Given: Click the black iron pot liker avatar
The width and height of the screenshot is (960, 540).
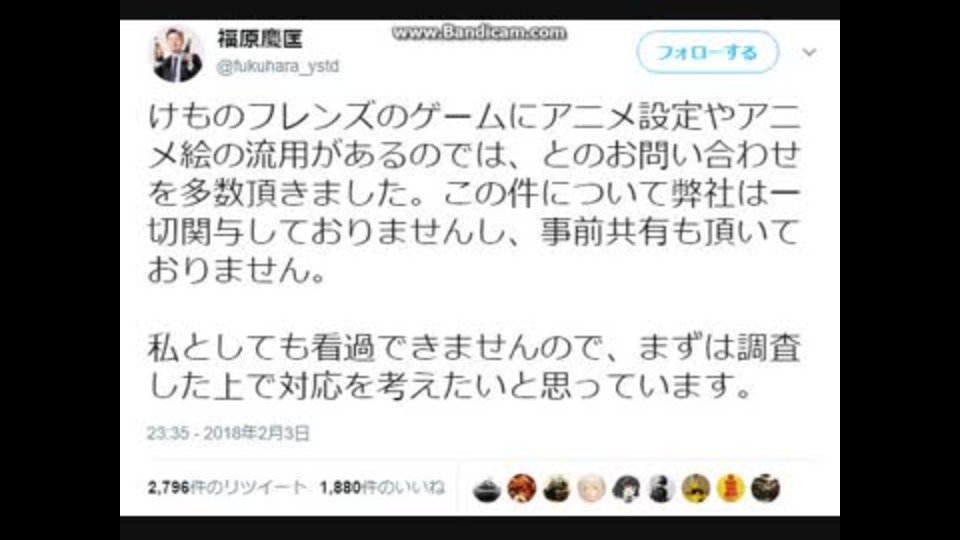Looking at the screenshot, I should tap(487, 489).
